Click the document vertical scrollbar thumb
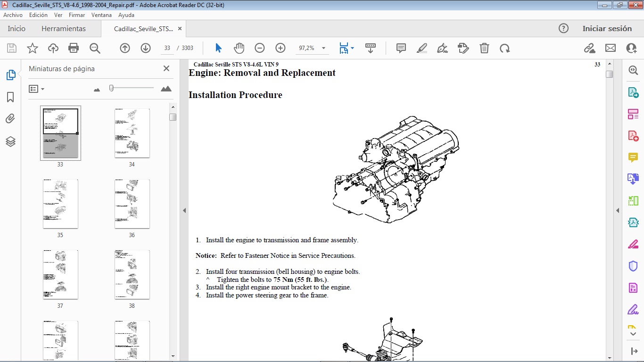The image size is (644, 362). [x=610, y=74]
